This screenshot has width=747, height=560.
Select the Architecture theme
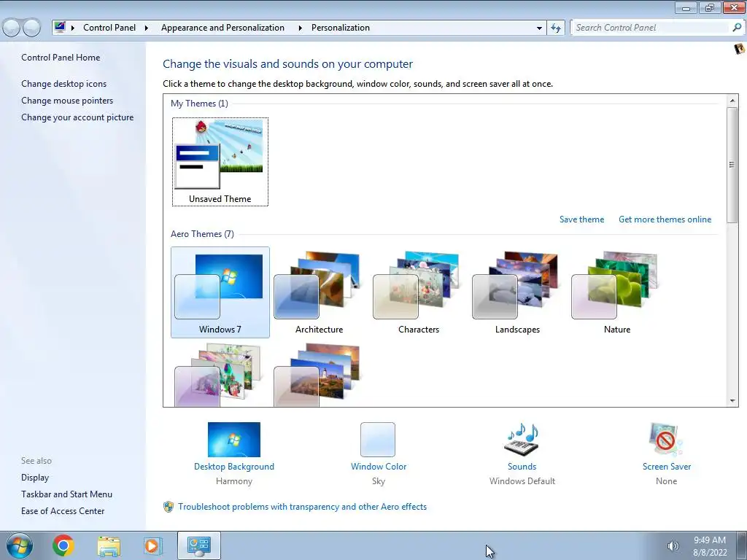[320, 292]
